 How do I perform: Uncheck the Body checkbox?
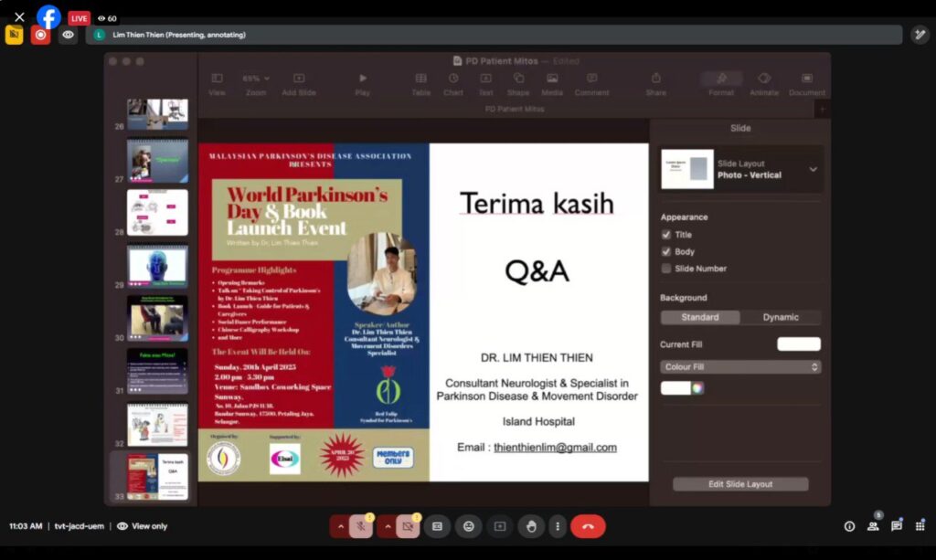pyautogui.click(x=666, y=251)
